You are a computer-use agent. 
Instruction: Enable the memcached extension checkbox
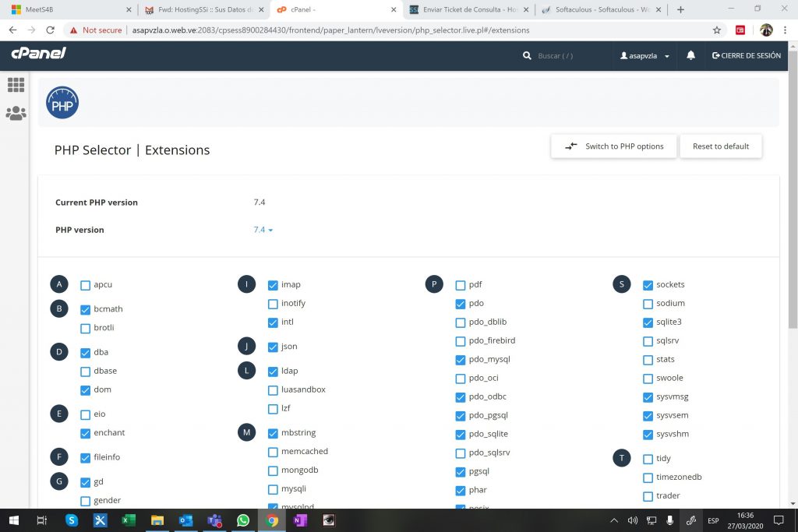point(273,452)
